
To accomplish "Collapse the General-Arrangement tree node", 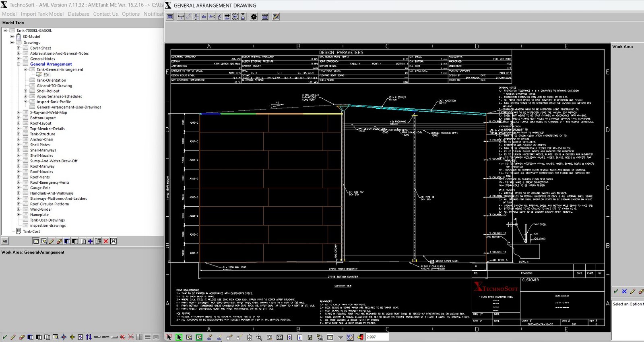I will tap(19, 64).
